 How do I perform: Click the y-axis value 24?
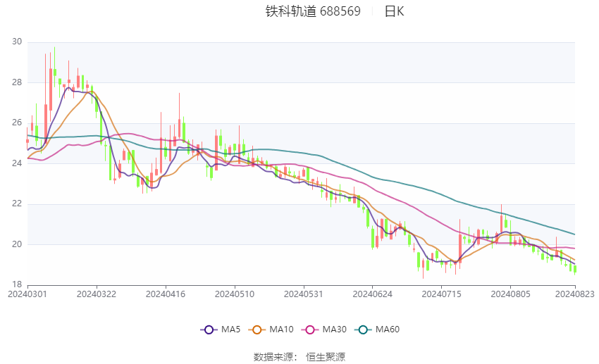(x=17, y=163)
